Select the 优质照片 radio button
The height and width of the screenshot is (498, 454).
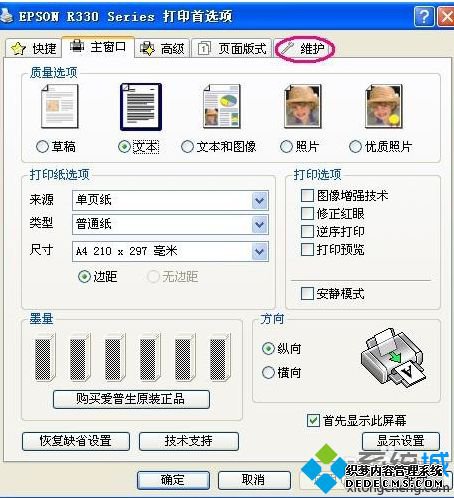click(355, 146)
